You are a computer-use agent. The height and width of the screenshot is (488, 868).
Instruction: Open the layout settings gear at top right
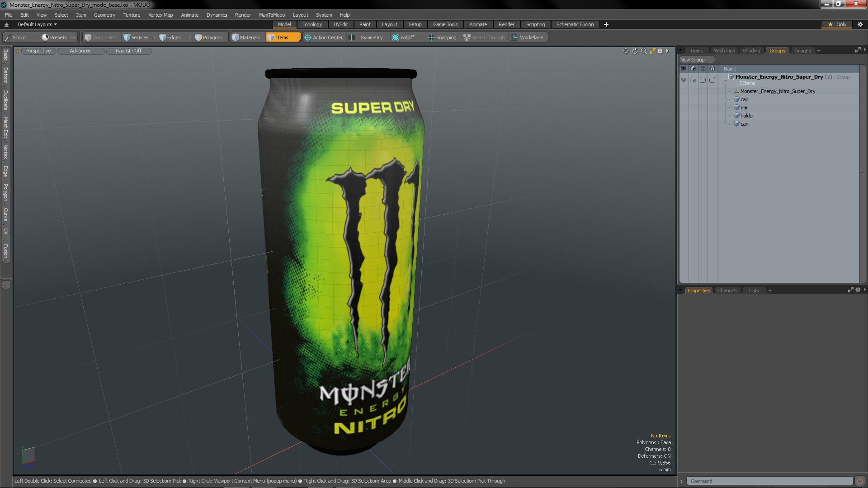click(x=860, y=24)
